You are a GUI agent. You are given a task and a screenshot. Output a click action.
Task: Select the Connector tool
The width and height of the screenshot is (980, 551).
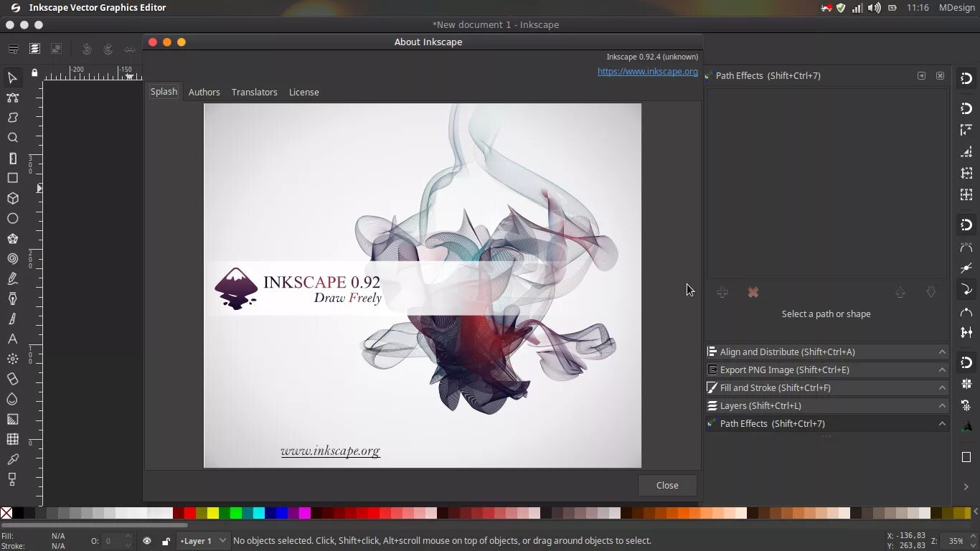pyautogui.click(x=12, y=479)
